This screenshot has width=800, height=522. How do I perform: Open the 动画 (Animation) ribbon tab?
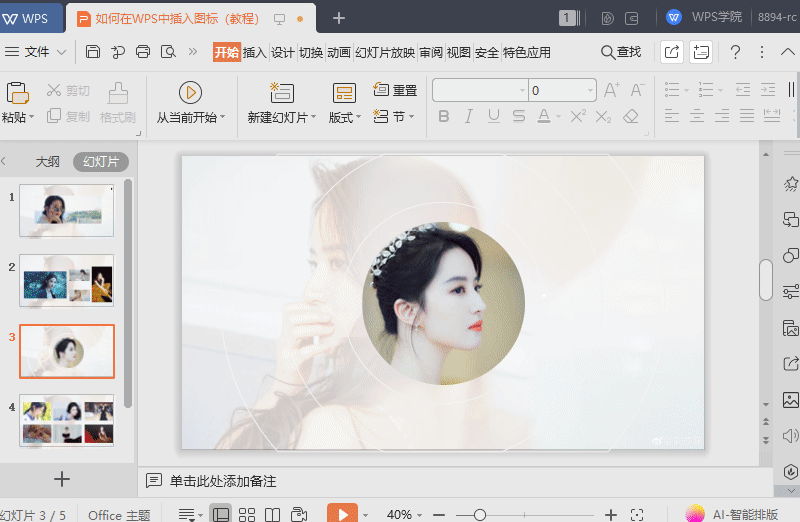[339, 52]
